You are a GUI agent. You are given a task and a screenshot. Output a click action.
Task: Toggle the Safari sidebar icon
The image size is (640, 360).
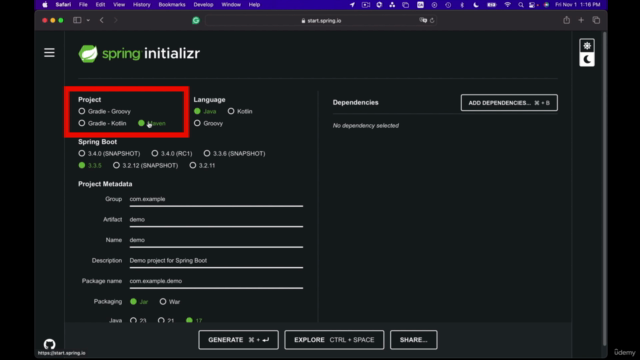pyautogui.click(x=77, y=20)
